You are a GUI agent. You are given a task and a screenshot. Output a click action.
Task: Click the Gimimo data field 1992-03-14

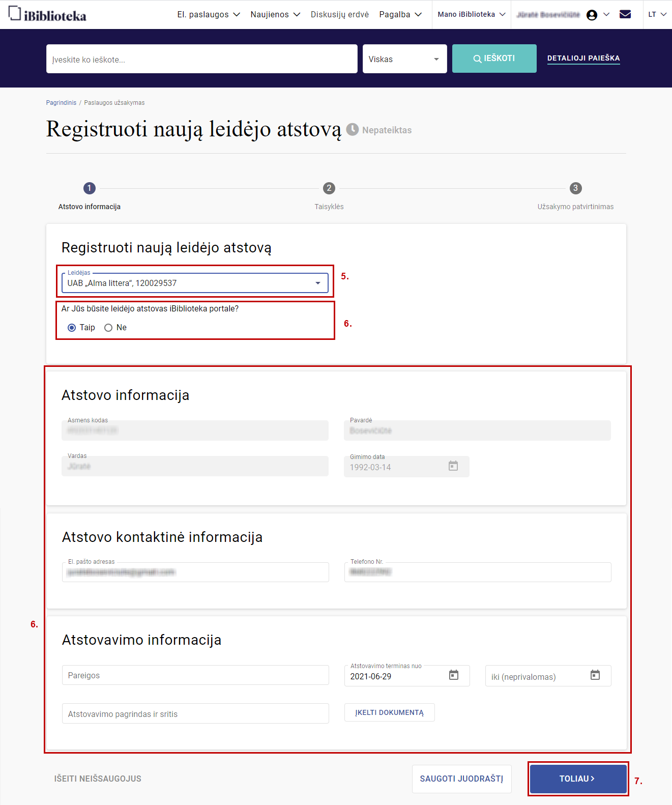tap(406, 467)
